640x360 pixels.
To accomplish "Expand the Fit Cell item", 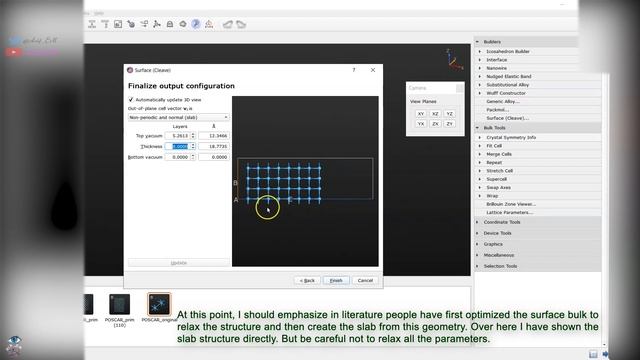I will point(480,146).
